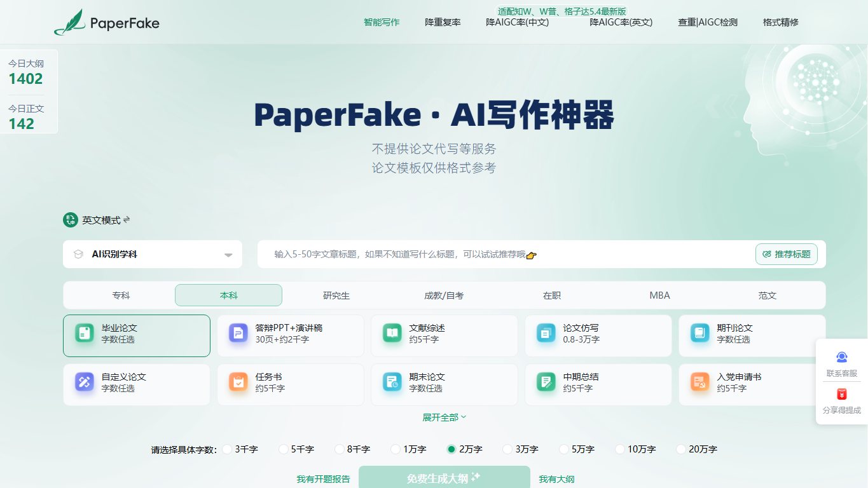The height and width of the screenshot is (488, 868).
Task: Click the link icon in the 推荐标题 button
Action: pyautogui.click(x=767, y=254)
